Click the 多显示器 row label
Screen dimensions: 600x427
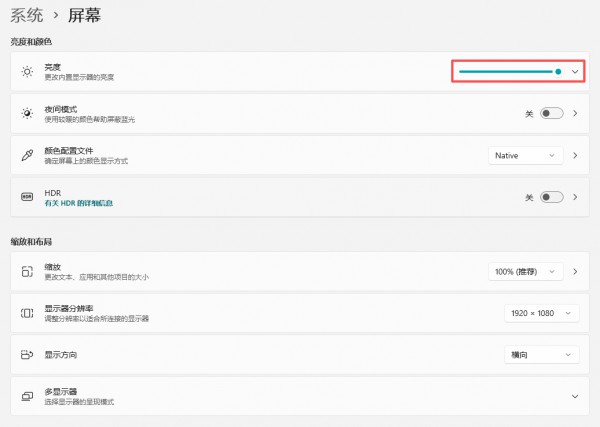point(60,391)
